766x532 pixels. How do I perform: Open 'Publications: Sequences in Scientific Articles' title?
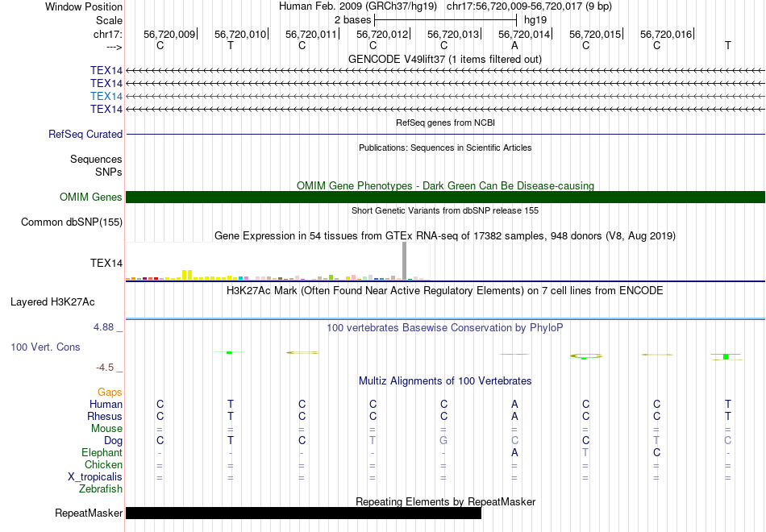tap(445, 148)
